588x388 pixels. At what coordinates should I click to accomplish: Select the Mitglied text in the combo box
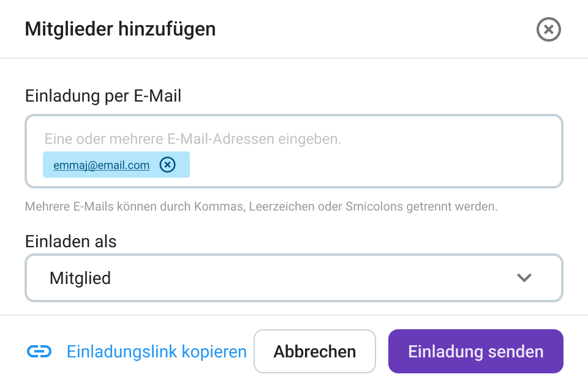coord(80,278)
